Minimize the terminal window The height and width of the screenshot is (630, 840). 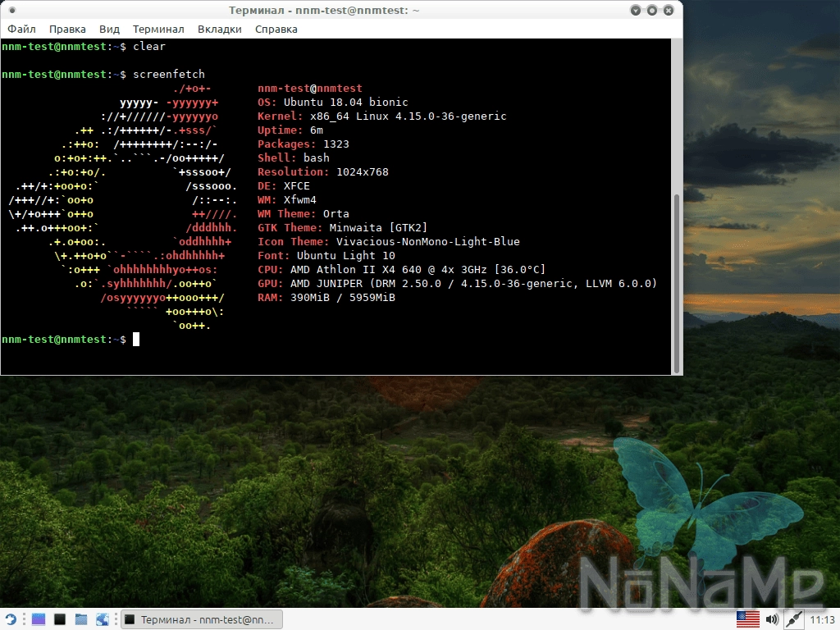[636, 10]
